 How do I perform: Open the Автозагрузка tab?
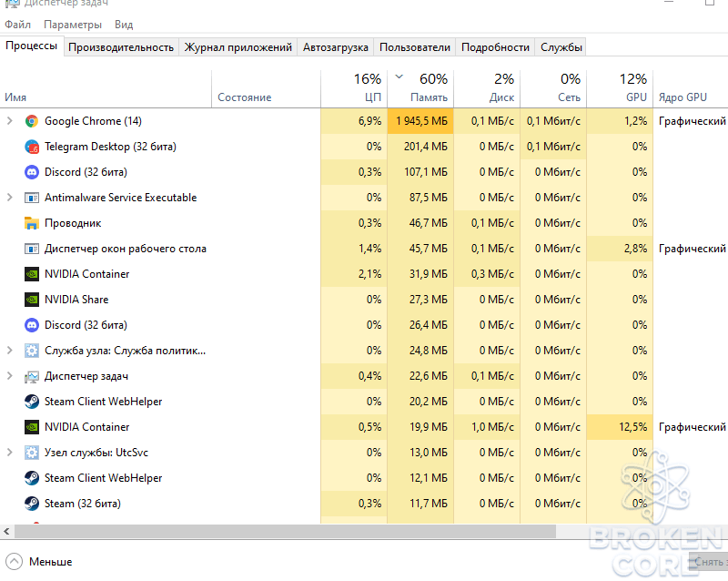(x=335, y=47)
